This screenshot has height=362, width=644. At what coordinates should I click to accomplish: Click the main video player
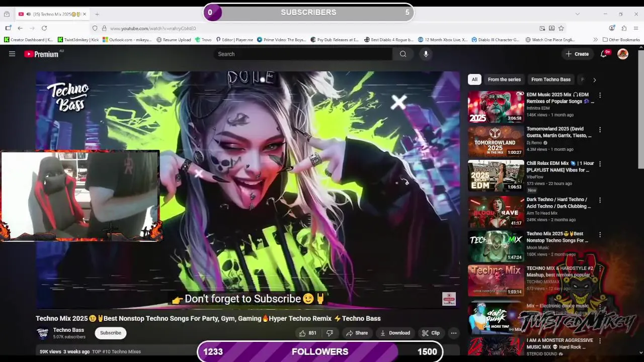click(x=248, y=190)
